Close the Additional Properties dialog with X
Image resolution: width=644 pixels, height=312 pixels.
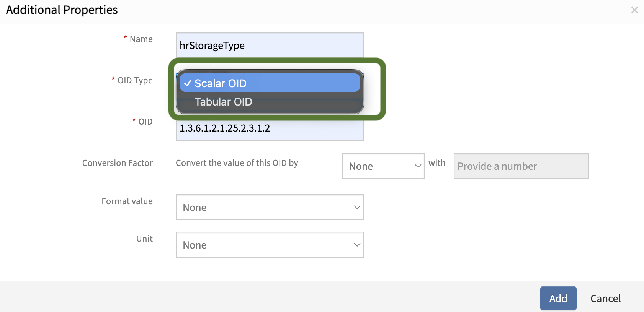point(634,10)
